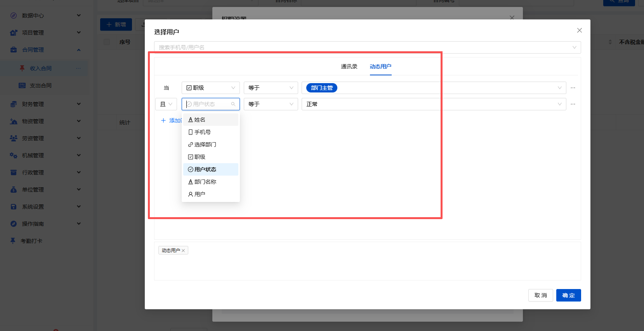The image size is (644, 331).
Task: Open 支出合同 in the sidebar
Action: pyautogui.click(x=41, y=85)
